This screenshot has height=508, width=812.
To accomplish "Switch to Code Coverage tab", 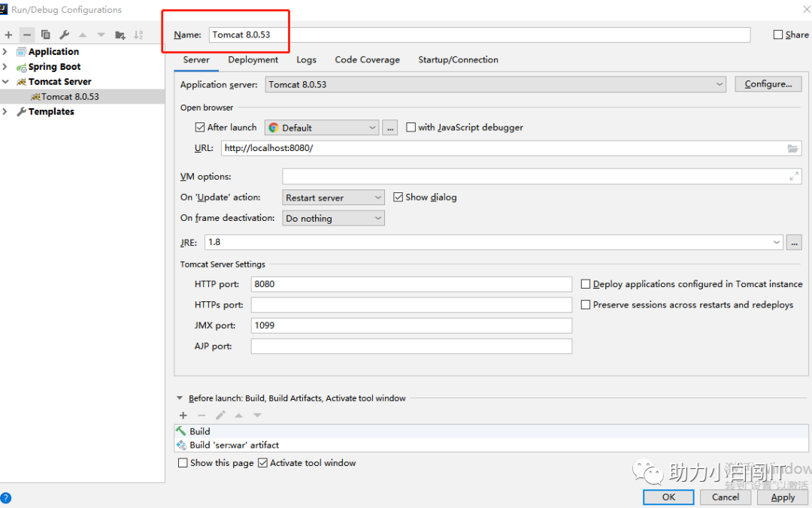I will [367, 60].
